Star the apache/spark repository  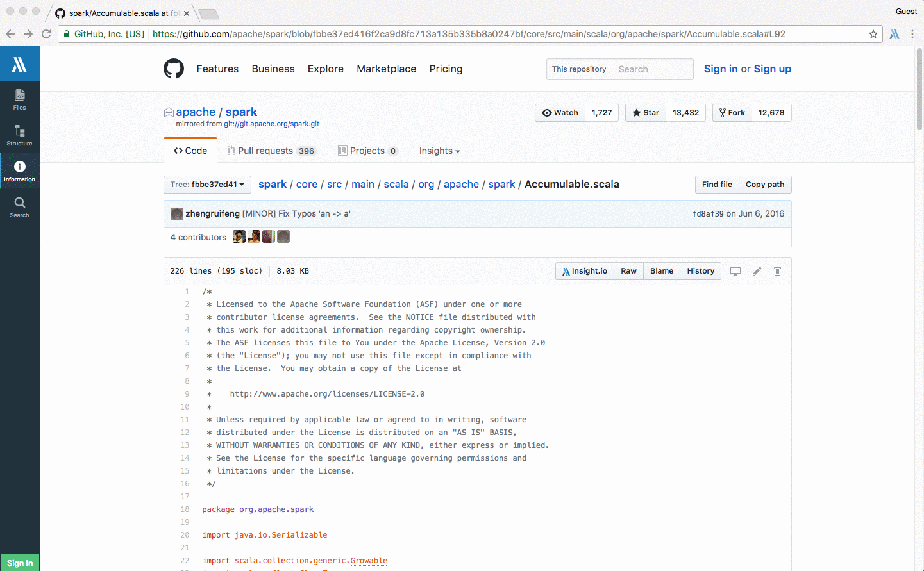pyautogui.click(x=645, y=112)
